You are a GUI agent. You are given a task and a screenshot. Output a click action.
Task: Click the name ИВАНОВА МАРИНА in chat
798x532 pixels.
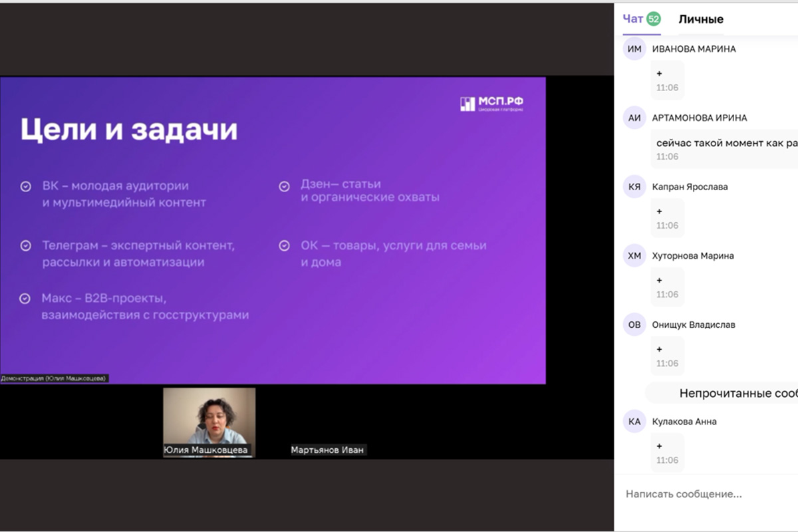pyautogui.click(x=694, y=49)
